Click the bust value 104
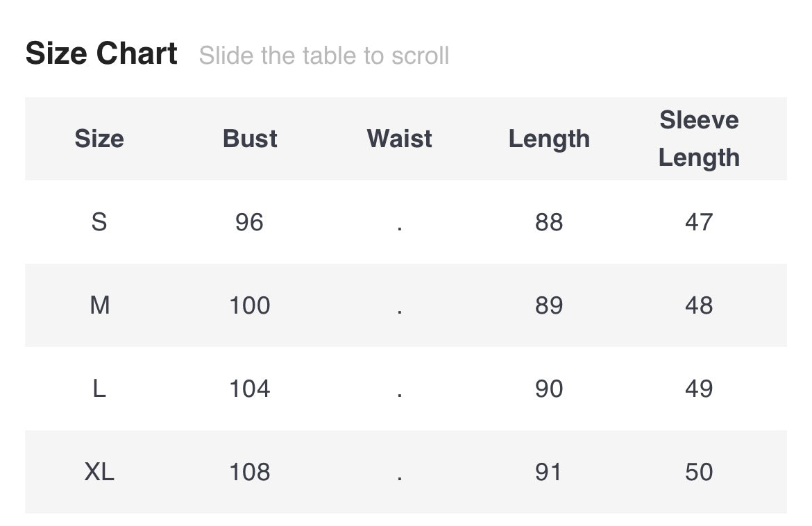Screen dimensions: 812x526 pos(250,389)
